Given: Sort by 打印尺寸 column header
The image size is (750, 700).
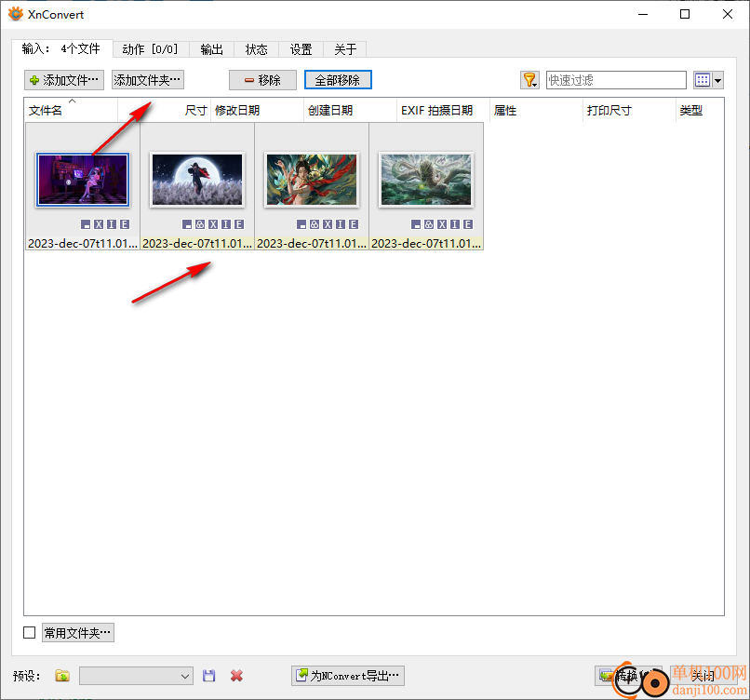Looking at the screenshot, I should click(x=629, y=110).
